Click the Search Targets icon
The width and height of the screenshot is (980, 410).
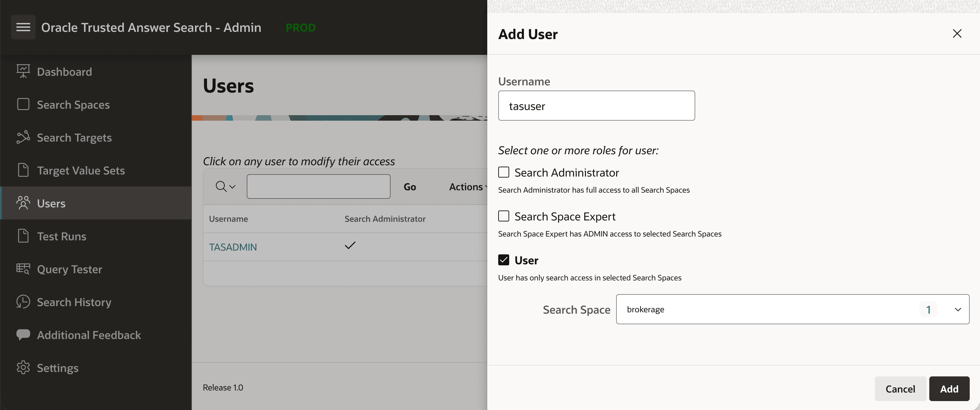point(23,137)
